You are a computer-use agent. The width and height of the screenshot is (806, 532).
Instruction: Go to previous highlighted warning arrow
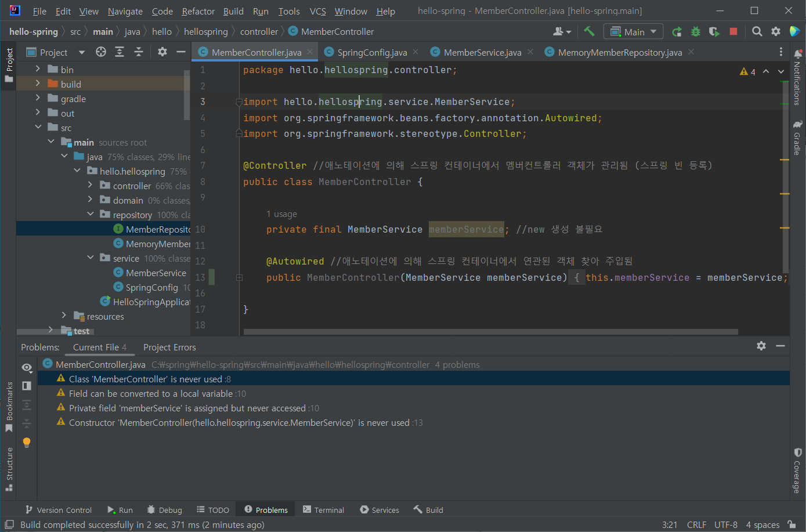point(766,71)
